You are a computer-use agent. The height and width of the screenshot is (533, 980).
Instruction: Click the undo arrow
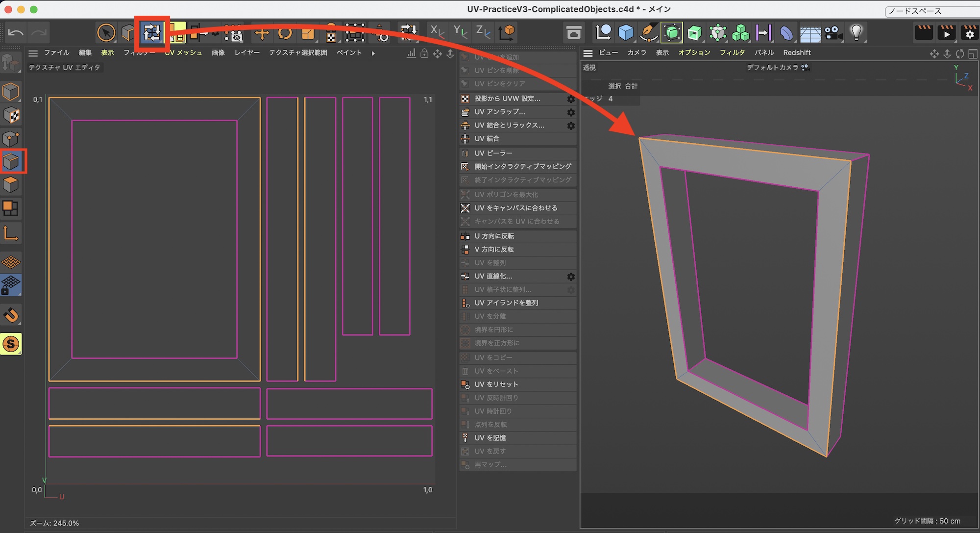(x=16, y=33)
